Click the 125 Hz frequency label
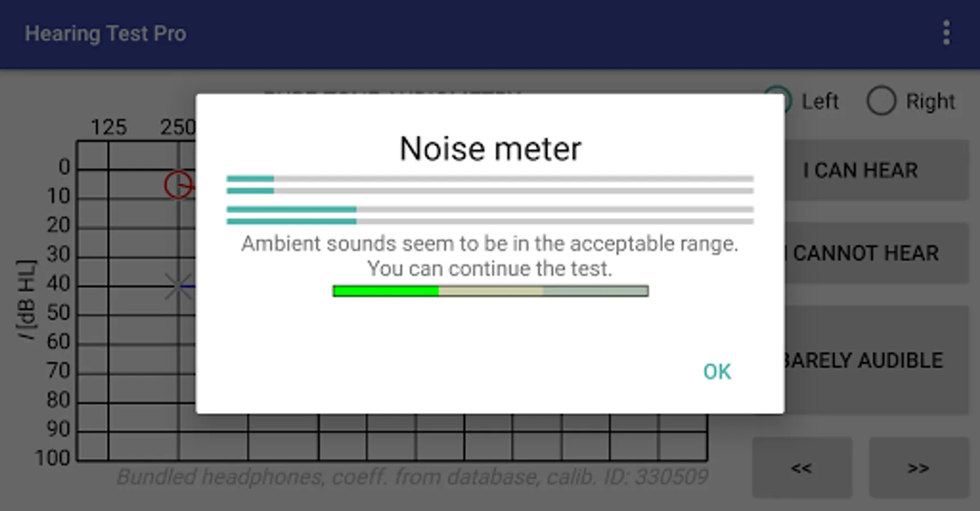The image size is (980, 511). pos(108,127)
